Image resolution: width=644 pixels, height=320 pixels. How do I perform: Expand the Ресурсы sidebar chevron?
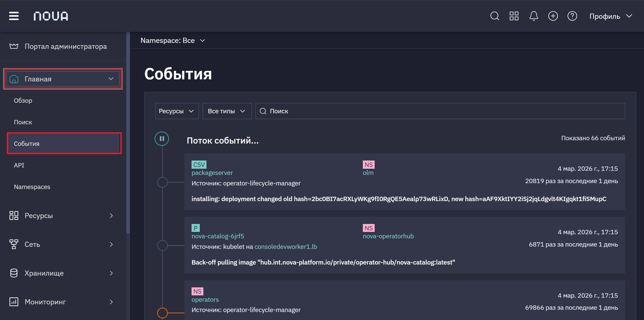(111, 215)
